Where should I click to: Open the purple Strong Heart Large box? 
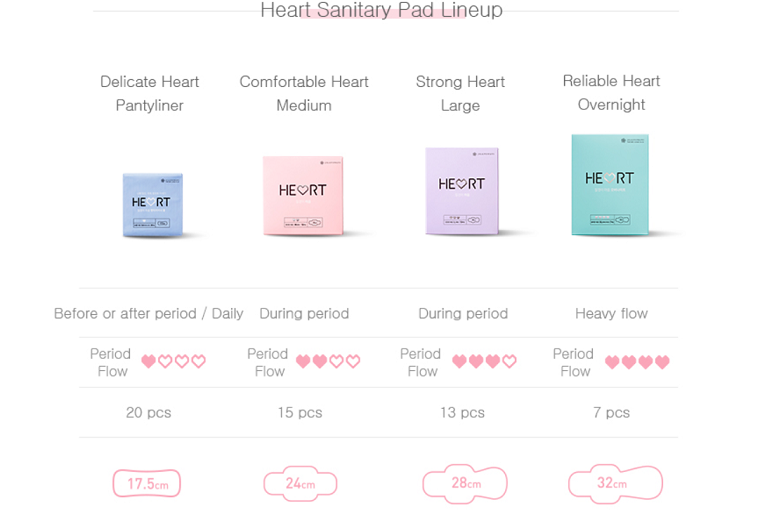pyautogui.click(x=462, y=191)
